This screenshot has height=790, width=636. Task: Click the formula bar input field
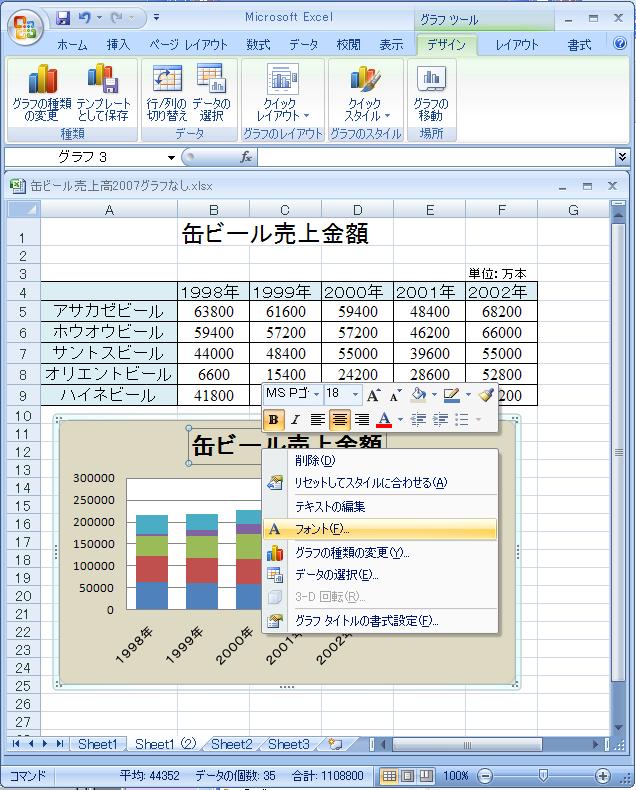[x=436, y=157]
